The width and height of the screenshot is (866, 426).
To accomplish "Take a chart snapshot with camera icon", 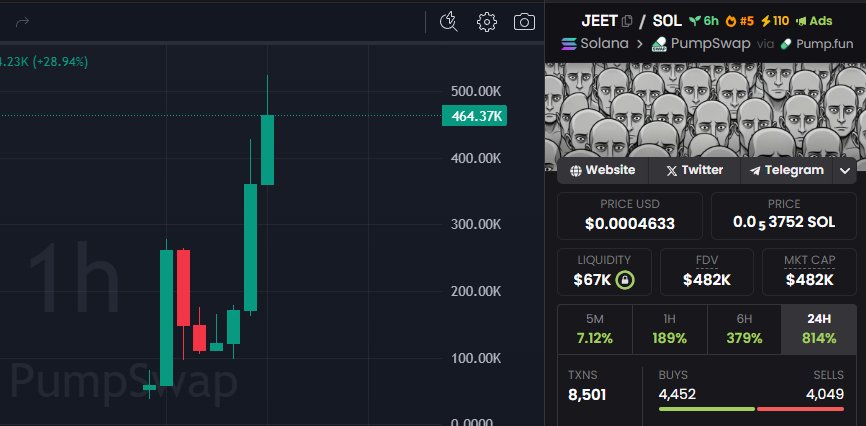I will (x=523, y=21).
